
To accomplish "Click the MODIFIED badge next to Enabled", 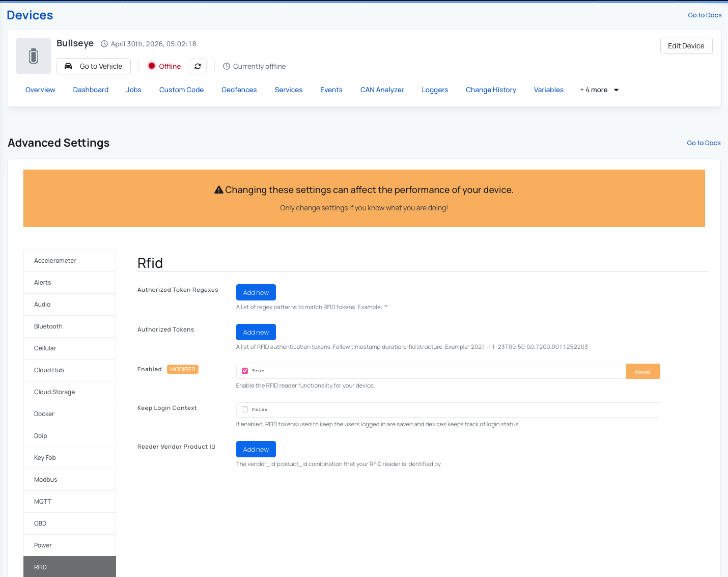I will click(x=183, y=369).
